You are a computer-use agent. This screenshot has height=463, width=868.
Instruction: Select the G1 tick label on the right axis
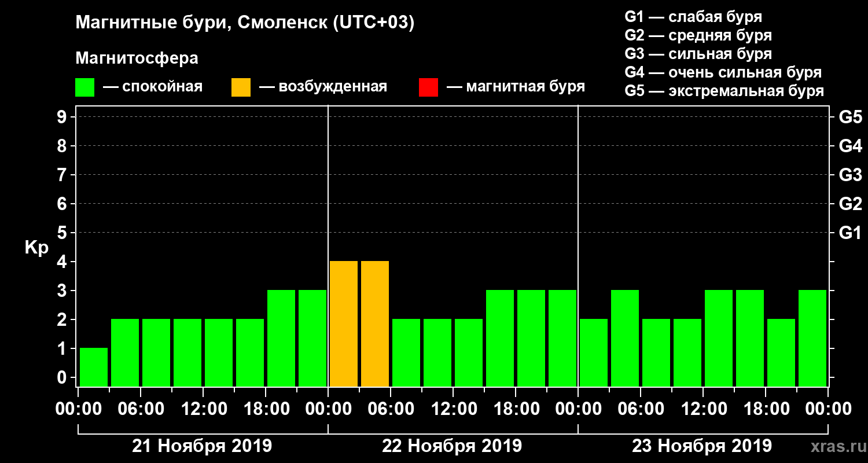click(x=851, y=233)
